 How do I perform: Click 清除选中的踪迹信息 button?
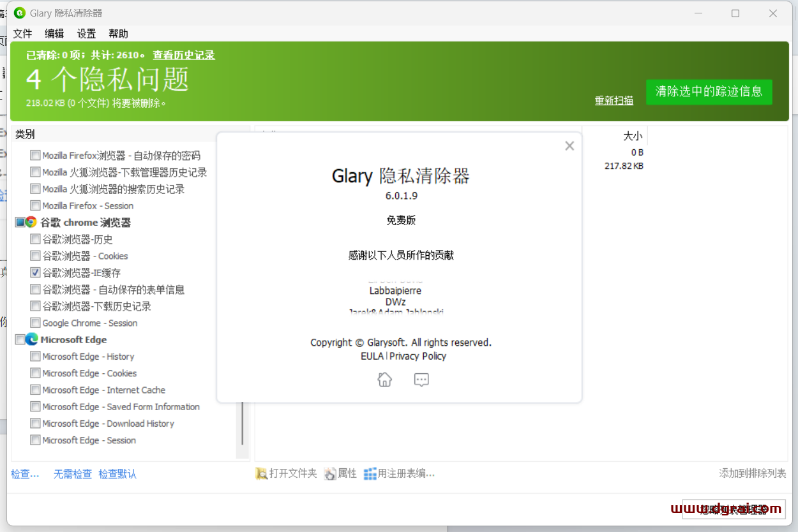pyautogui.click(x=709, y=92)
